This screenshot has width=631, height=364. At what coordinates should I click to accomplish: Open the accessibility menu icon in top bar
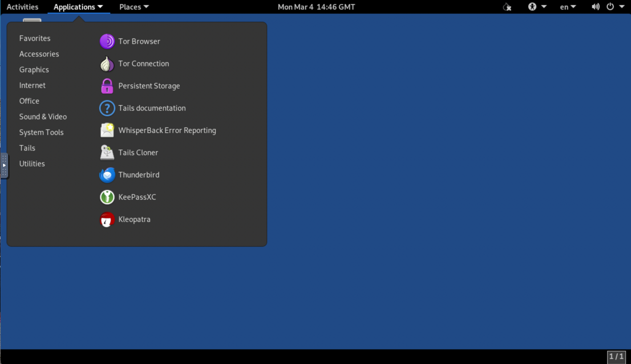click(532, 7)
